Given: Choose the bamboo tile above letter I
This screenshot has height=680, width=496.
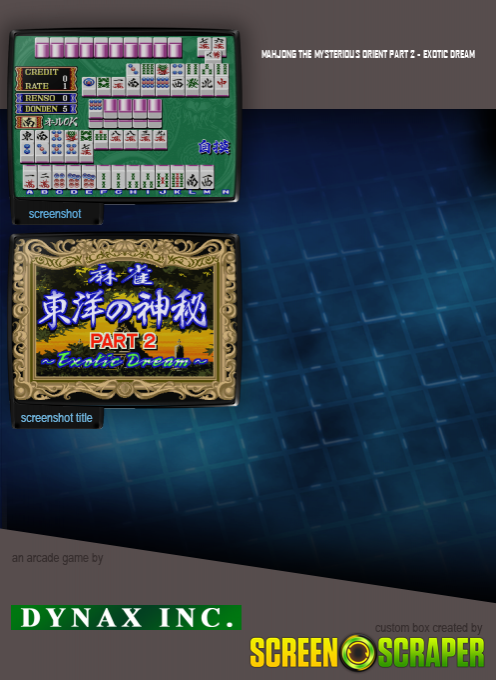Looking at the screenshot, I should click(148, 177).
